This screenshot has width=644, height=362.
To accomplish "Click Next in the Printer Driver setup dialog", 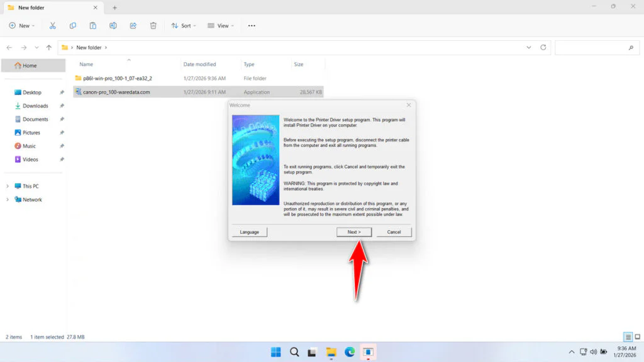I will [x=353, y=231].
